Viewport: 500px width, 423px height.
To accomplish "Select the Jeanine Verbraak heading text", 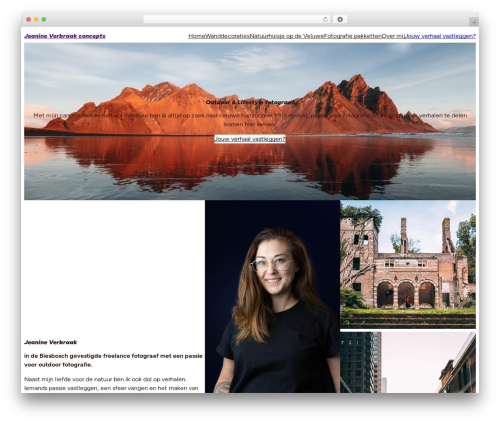I will tap(51, 342).
